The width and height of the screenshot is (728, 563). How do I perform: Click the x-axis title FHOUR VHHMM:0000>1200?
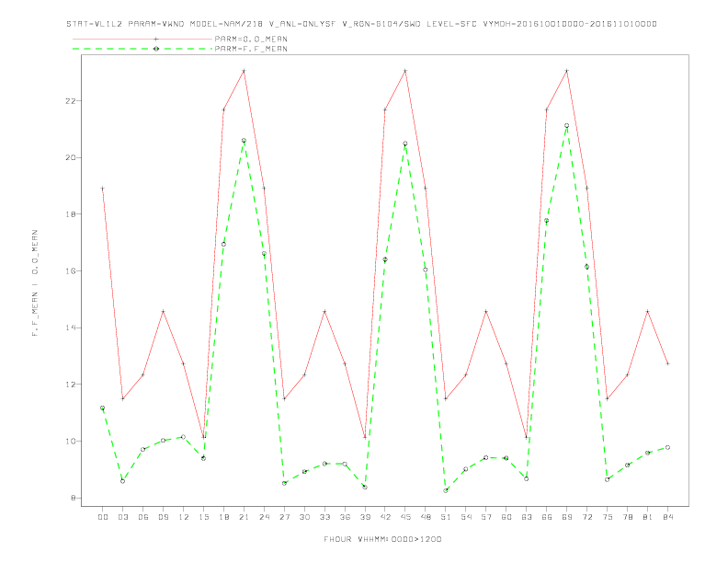[382, 539]
